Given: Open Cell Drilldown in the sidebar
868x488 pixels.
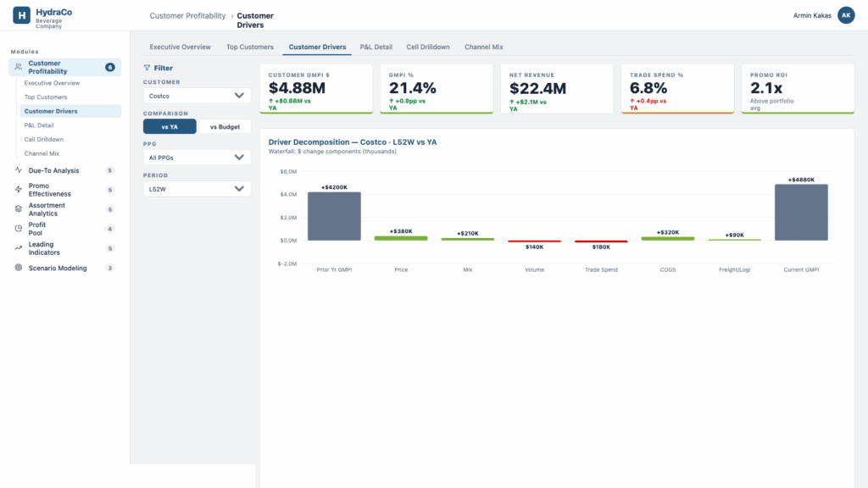Looking at the screenshot, I should pos(70,140).
